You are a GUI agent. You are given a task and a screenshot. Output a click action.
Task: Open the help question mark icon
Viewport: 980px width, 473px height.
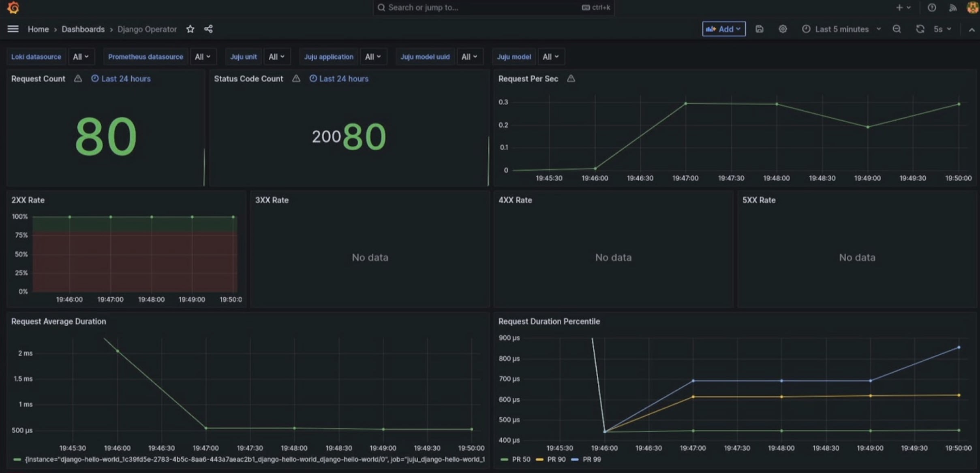[932, 8]
